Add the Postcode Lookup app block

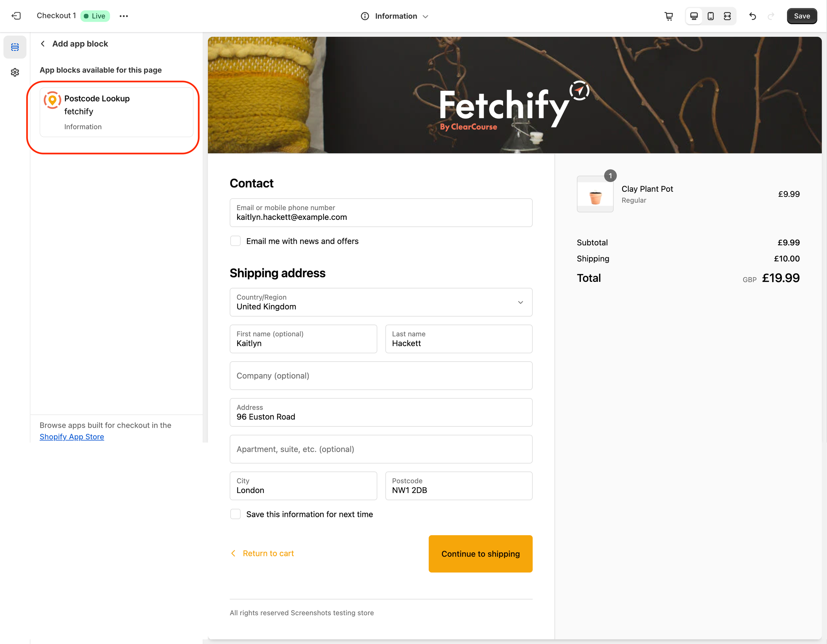click(116, 112)
